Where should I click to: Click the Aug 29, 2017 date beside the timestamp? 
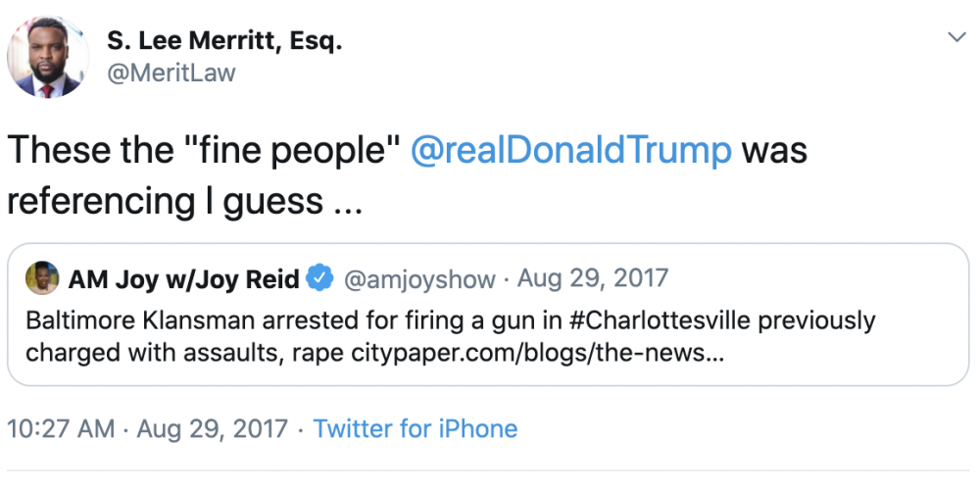(213, 428)
